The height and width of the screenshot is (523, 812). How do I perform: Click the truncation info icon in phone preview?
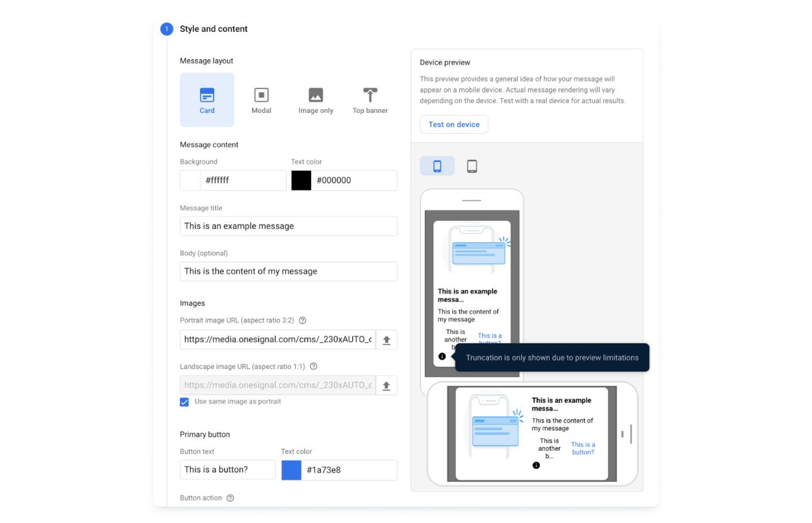[442, 356]
